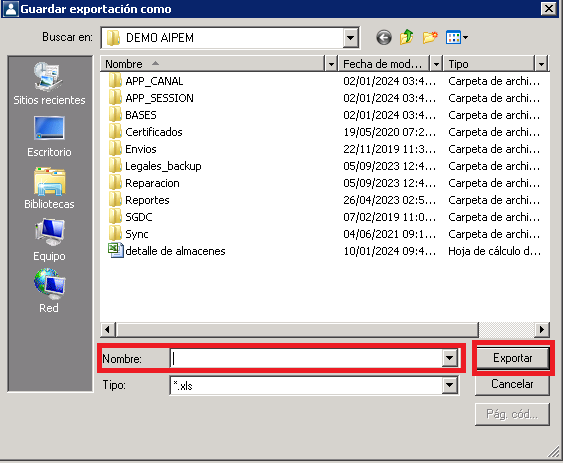This screenshot has height=463, width=563.
Task: Expand the Nombre filename dropdown
Action: pyautogui.click(x=449, y=358)
